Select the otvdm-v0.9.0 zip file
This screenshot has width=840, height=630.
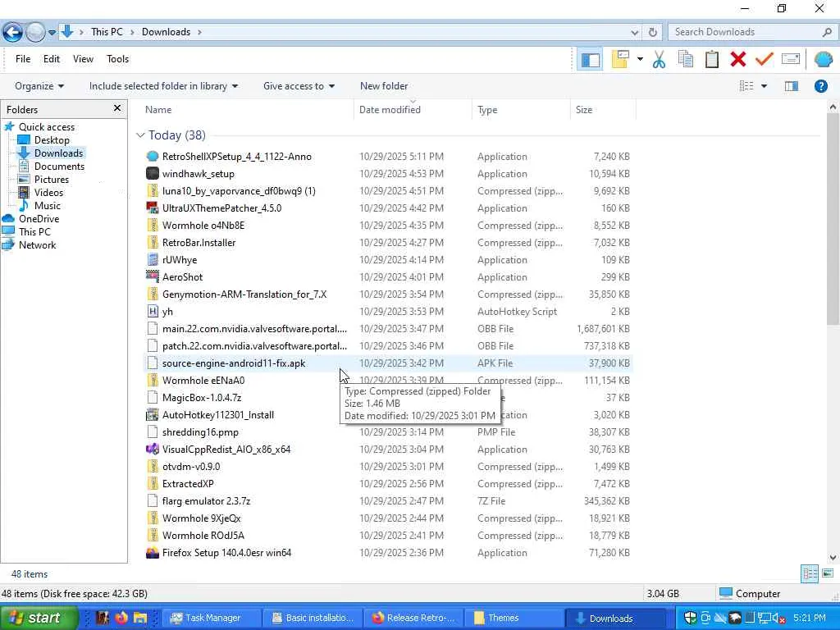[190, 466]
